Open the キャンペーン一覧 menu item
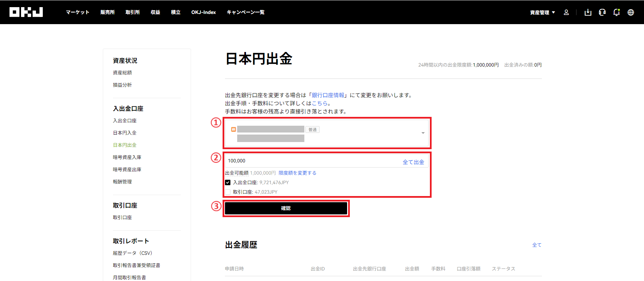The image size is (644, 281). tap(245, 12)
